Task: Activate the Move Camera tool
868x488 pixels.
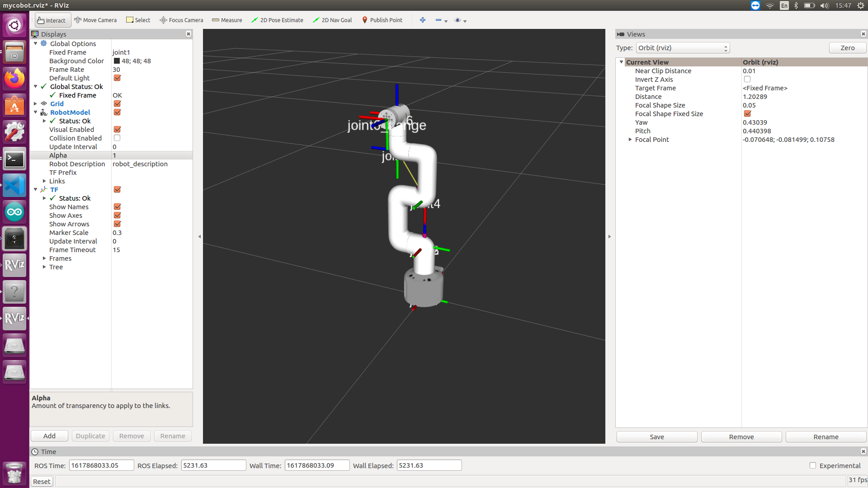Action: coord(95,20)
